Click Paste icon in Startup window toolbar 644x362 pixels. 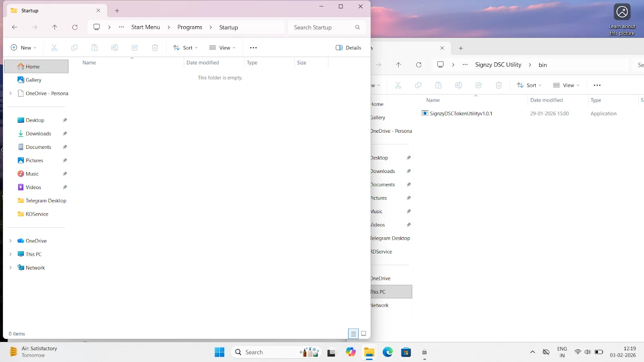[95, 48]
